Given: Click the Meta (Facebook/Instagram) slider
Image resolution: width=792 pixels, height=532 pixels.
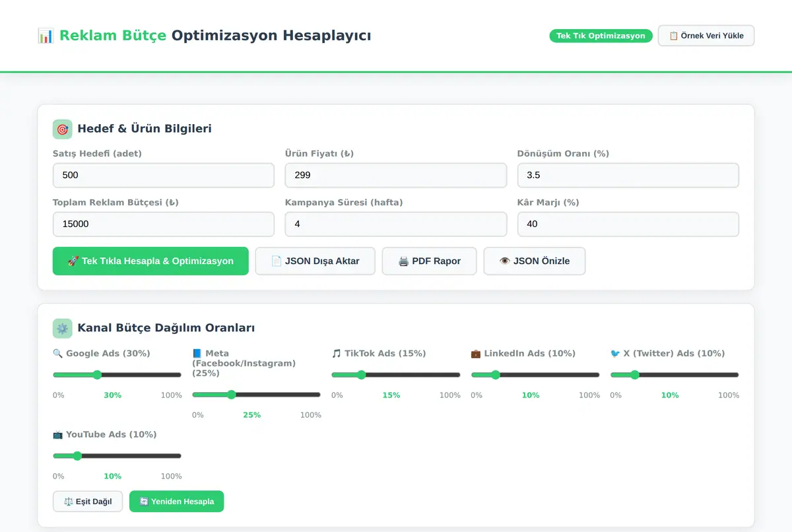Looking at the screenshot, I should (x=256, y=395).
